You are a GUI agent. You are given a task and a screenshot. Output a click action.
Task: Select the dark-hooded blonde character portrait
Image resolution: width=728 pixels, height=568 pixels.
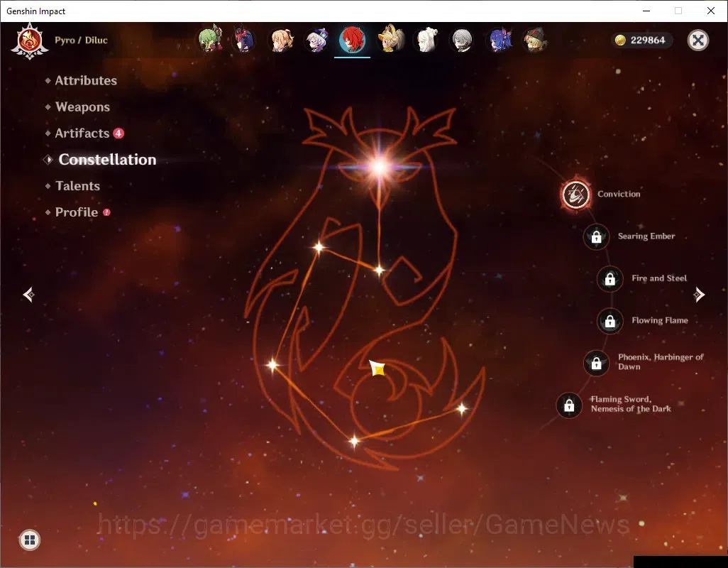coord(535,40)
